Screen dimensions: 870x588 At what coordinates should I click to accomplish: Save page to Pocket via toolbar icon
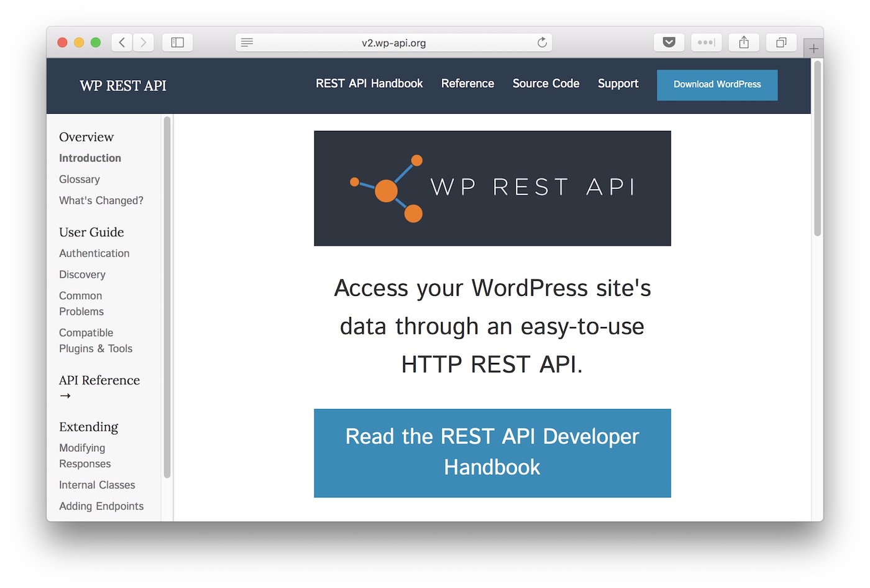pyautogui.click(x=669, y=42)
